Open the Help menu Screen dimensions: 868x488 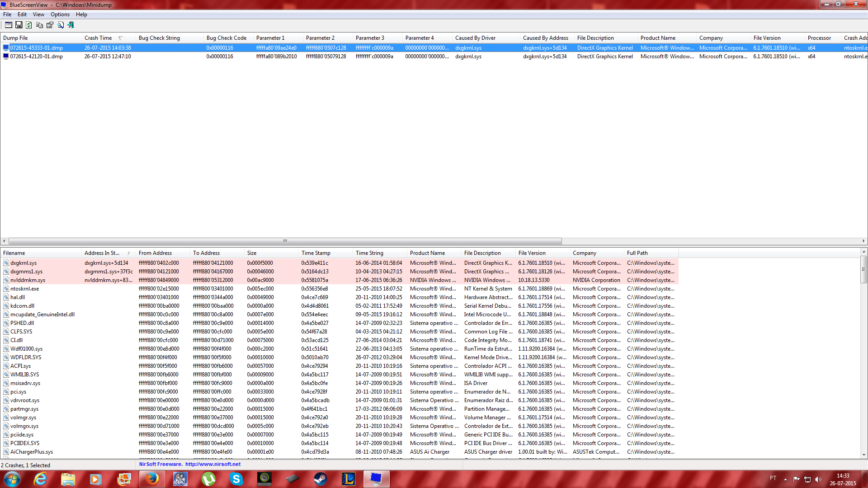coord(81,14)
